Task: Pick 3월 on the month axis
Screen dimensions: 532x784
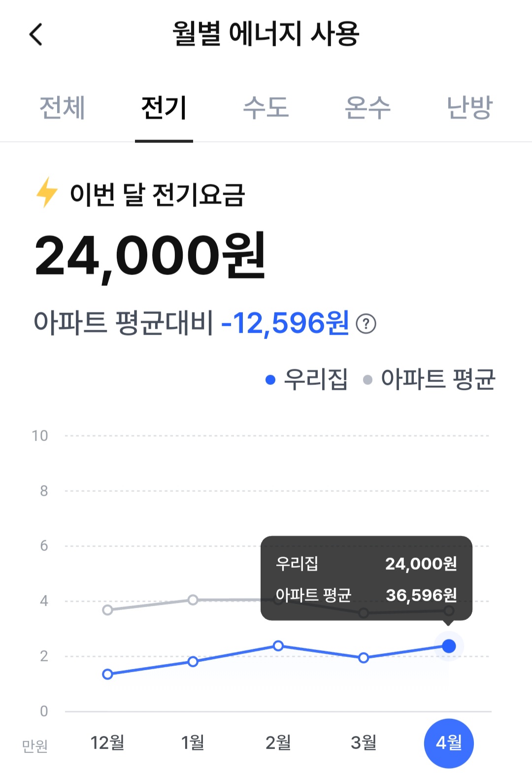Action: click(364, 743)
